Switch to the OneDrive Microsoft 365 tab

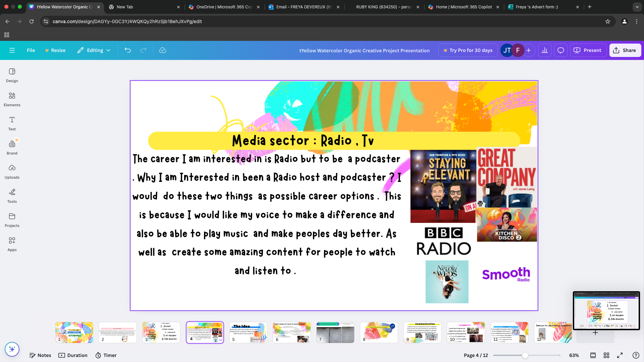point(224,7)
